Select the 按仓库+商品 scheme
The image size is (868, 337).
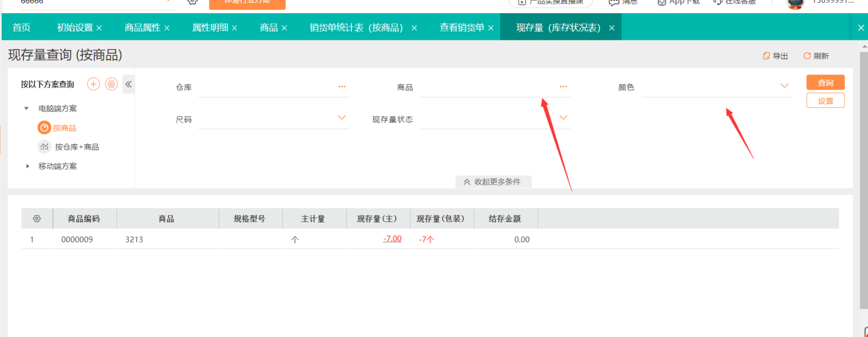(77, 147)
